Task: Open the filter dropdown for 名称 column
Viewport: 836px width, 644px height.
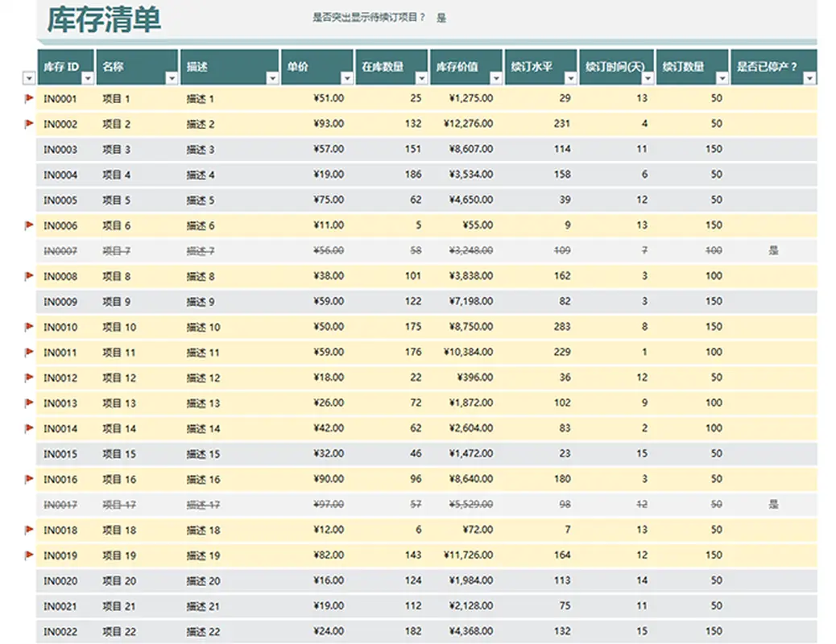Action: tap(172, 78)
